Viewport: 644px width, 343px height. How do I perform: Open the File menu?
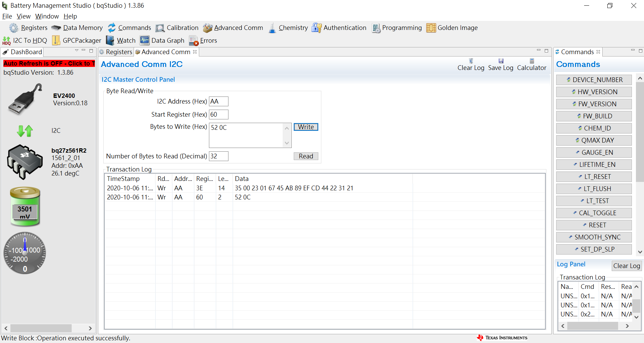7,16
